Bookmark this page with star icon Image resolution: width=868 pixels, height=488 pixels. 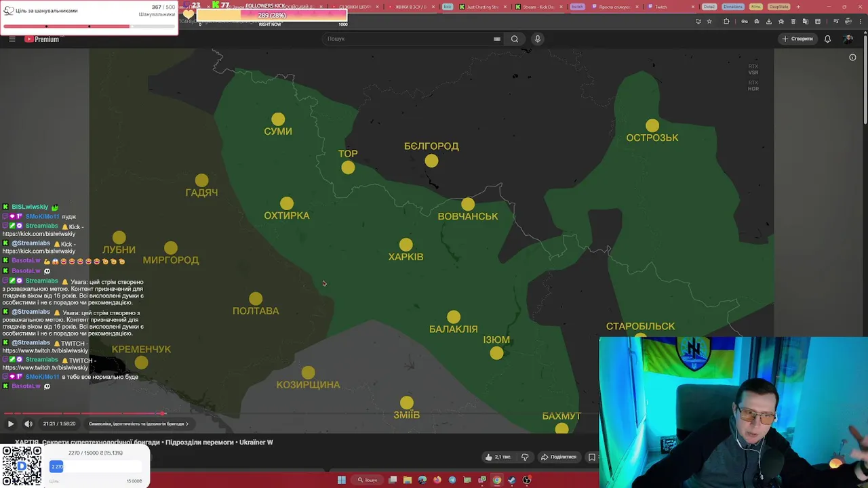click(x=709, y=22)
